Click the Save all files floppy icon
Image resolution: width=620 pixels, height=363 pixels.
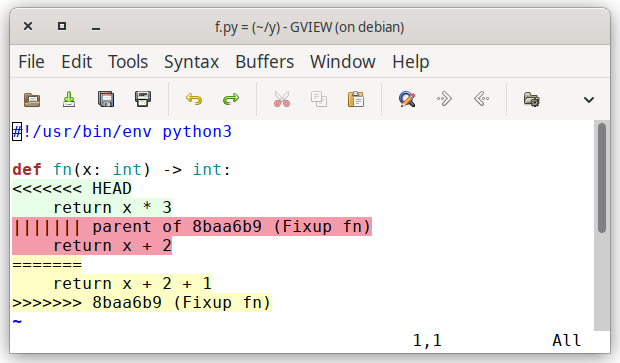106,99
